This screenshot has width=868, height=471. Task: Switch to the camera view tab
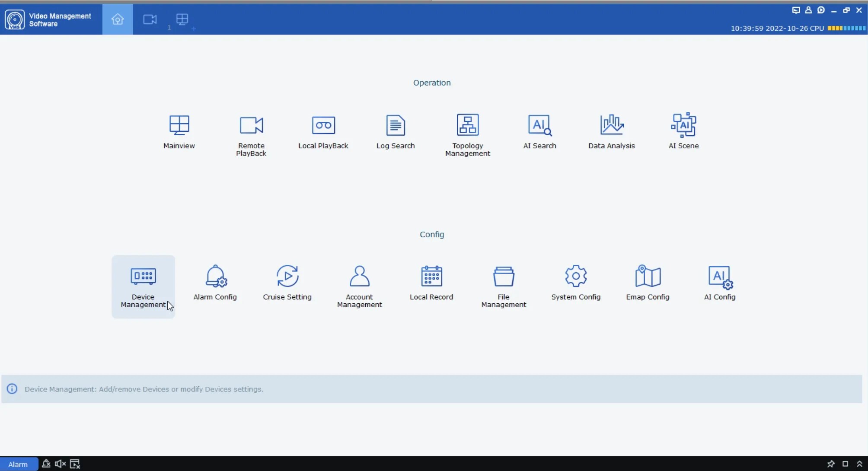click(x=150, y=19)
